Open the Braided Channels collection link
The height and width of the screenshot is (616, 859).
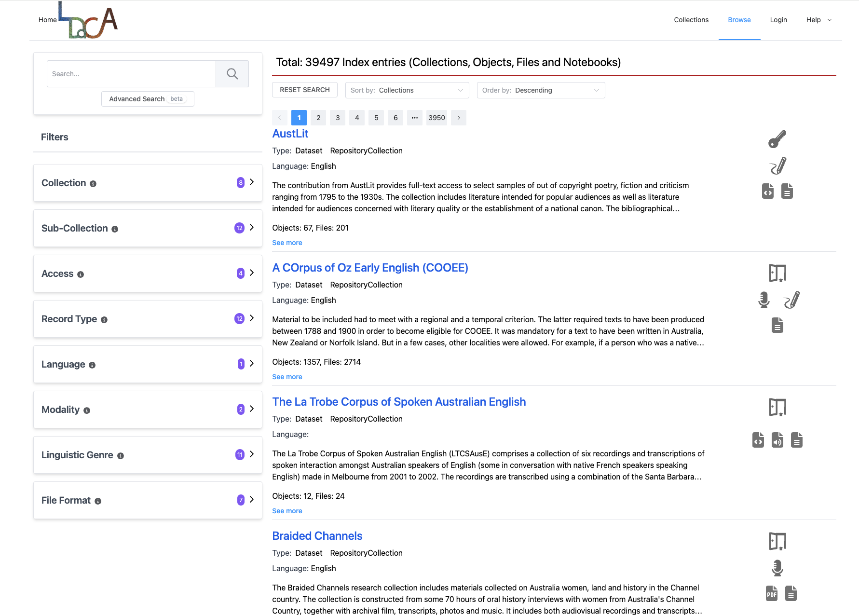(x=317, y=536)
